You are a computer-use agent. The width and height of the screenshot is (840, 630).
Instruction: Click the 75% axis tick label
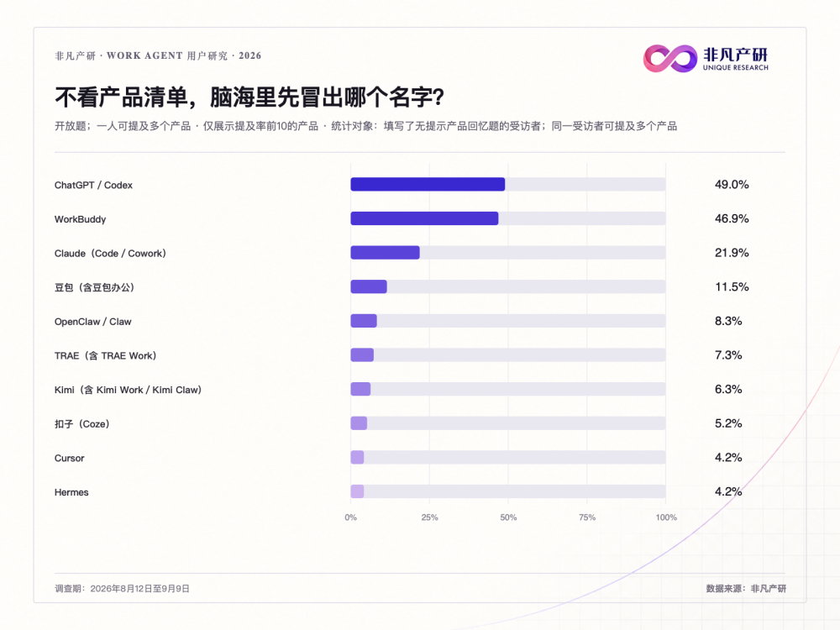[x=587, y=517]
